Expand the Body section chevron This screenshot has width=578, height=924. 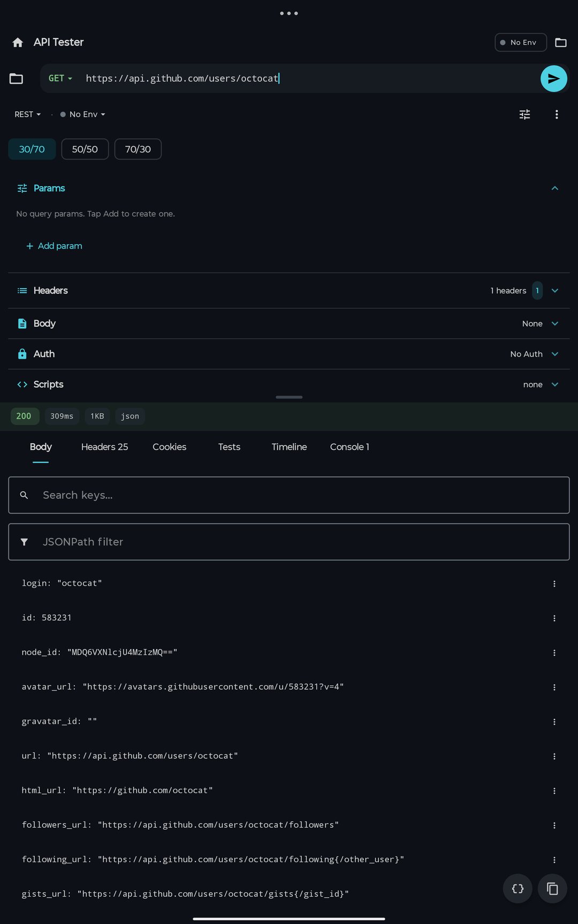coord(555,324)
